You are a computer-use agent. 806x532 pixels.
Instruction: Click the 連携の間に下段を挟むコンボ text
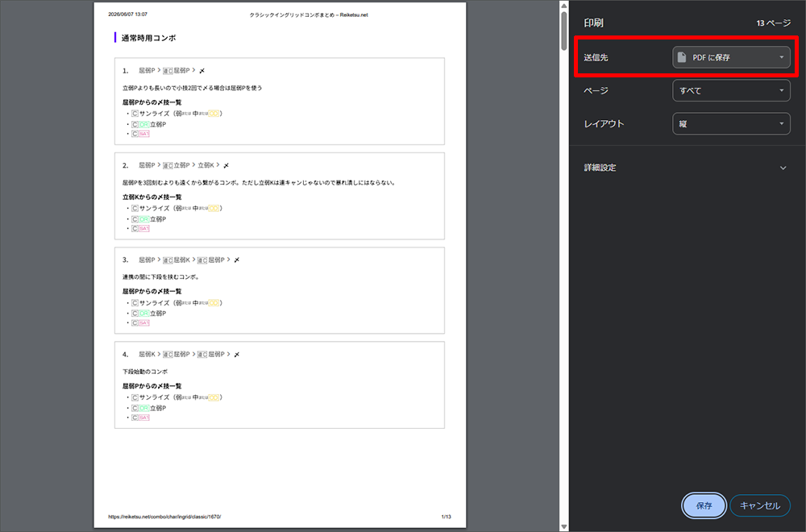coord(161,277)
